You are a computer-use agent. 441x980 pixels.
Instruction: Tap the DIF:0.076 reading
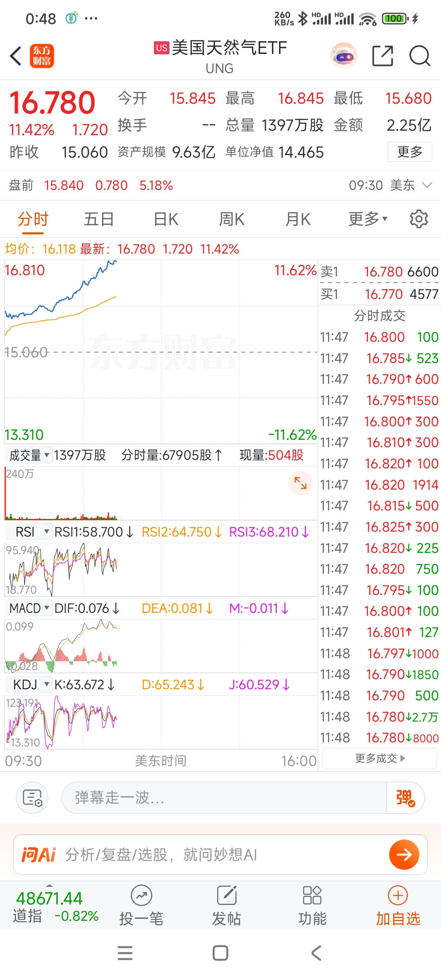pyautogui.click(x=87, y=608)
